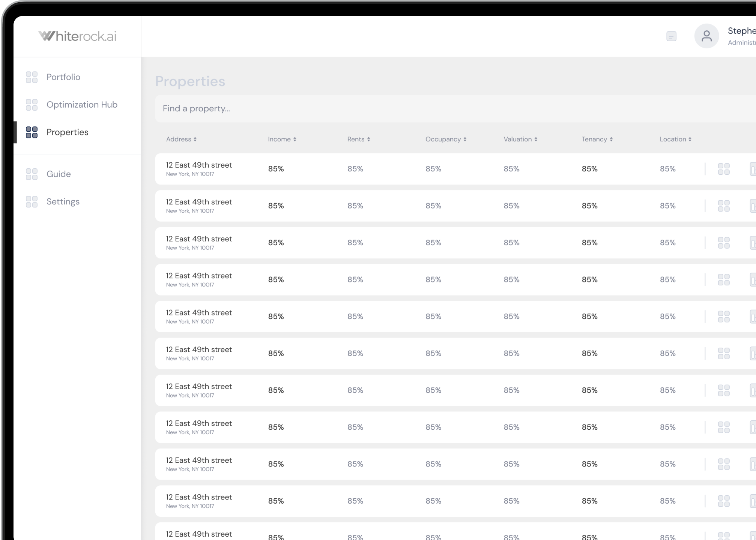The width and height of the screenshot is (756, 540).
Task: Open the user profile avatar icon
Action: point(706,36)
